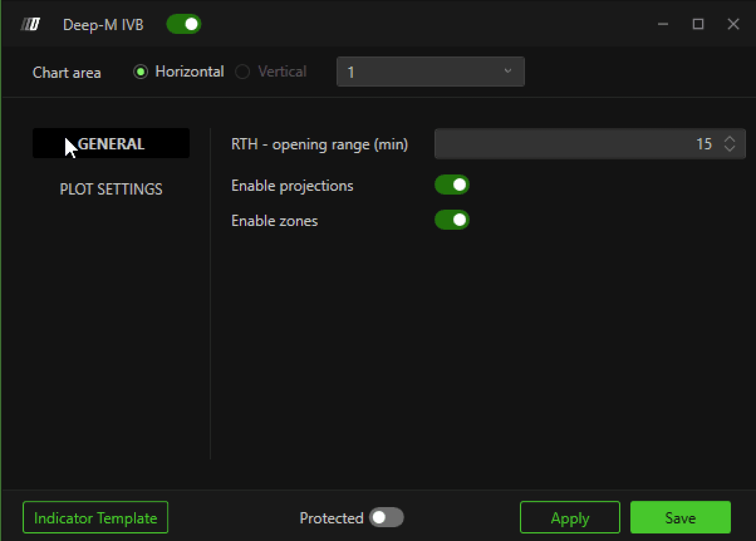756x541 pixels.
Task: Increment the opening range stepper up
Action: pyautogui.click(x=729, y=139)
